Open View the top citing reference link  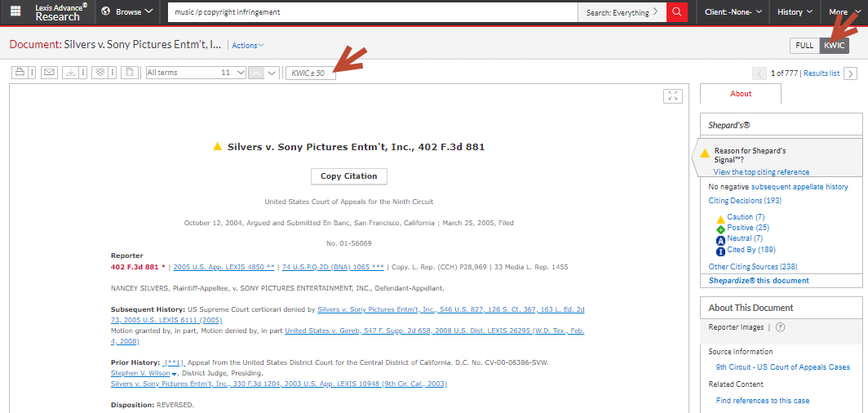(x=761, y=172)
